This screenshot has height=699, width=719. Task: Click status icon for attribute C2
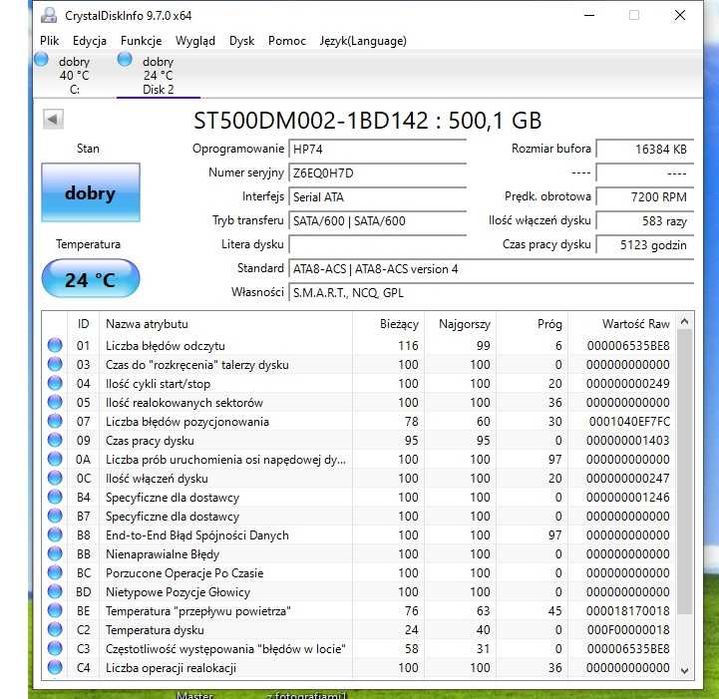(55, 630)
